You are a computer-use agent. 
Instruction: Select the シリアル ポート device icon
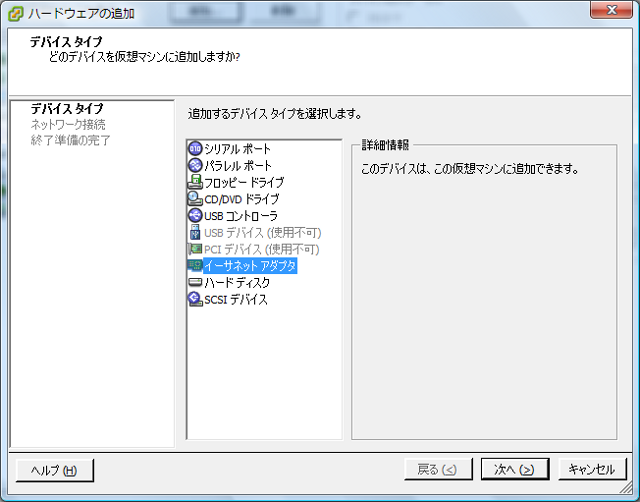(195, 149)
